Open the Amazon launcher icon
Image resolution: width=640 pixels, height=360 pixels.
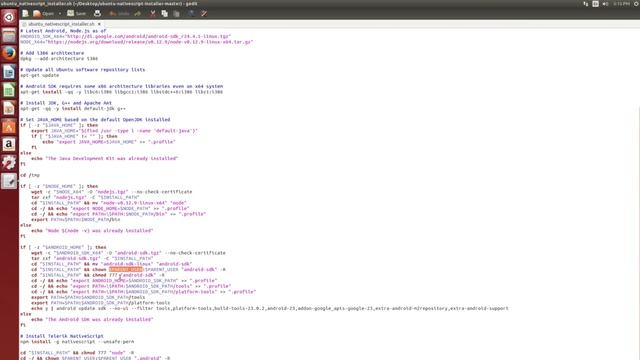point(9,144)
